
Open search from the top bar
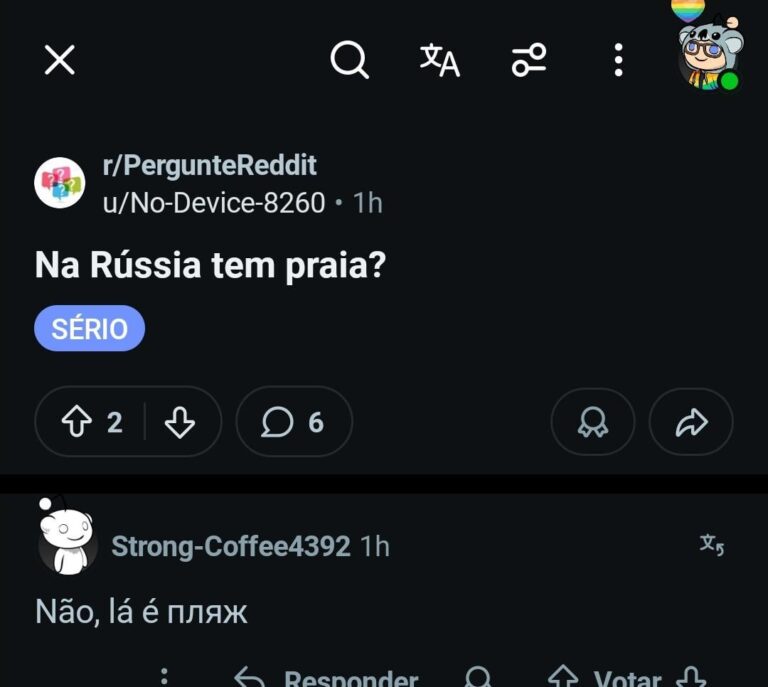pyautogui.click(x=349, y=61)
